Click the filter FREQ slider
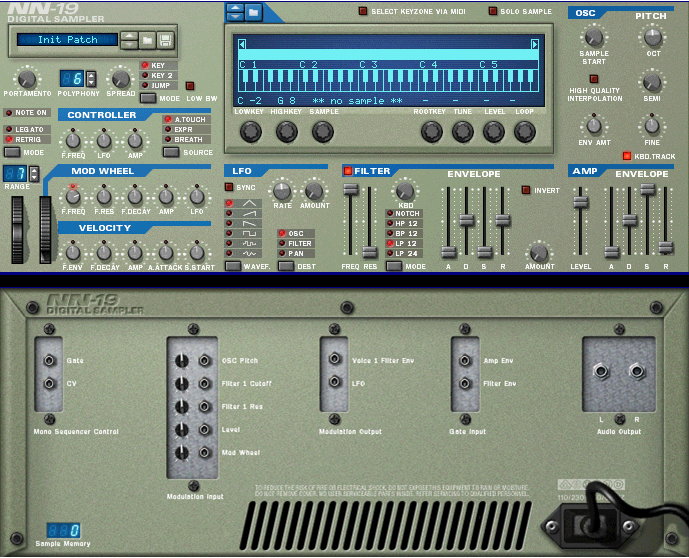 click(350, 190)
